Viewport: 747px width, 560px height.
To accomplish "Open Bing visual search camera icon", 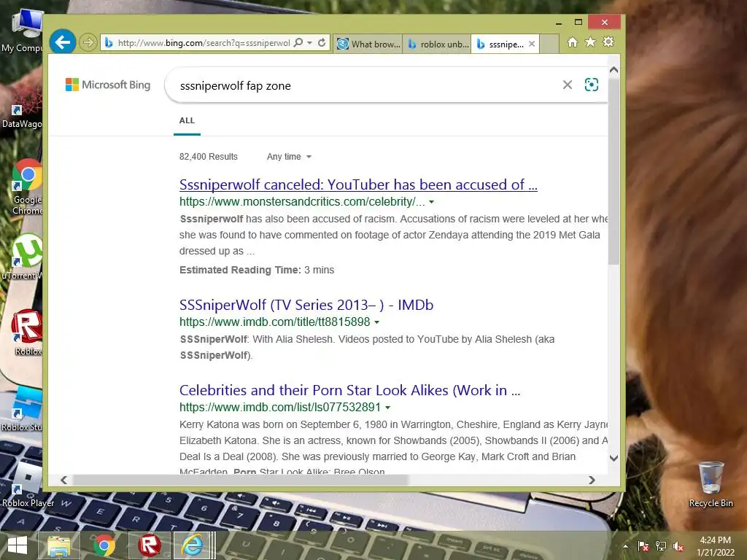I will (x=591, y=85).
